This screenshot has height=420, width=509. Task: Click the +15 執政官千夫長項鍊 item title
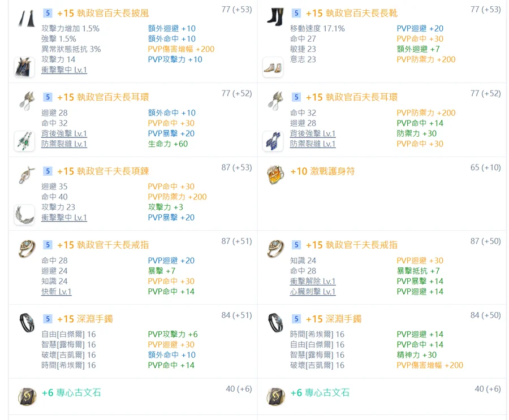[103, 171]
